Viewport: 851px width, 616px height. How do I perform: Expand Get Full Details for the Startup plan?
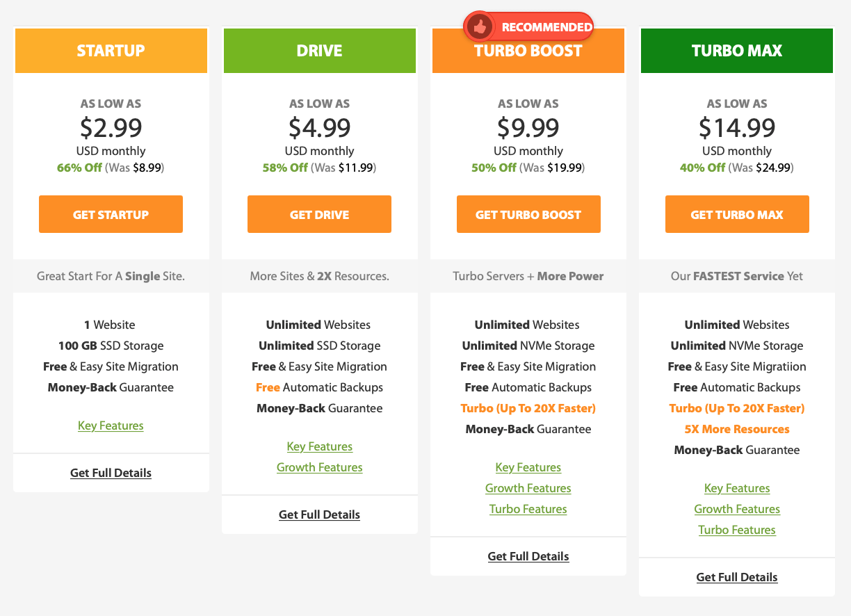(111, 472)
